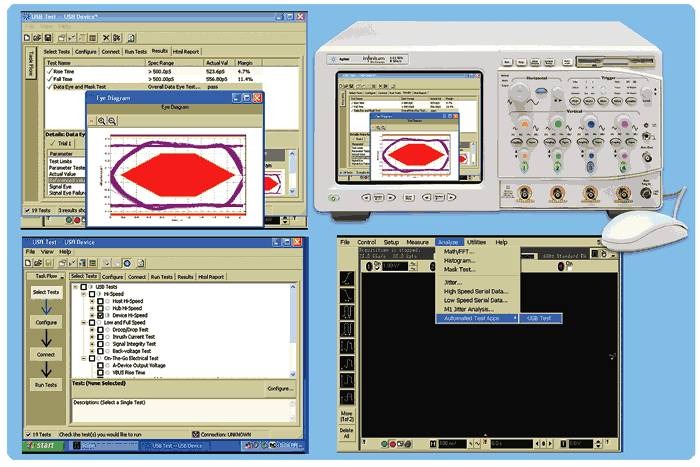Zoom out on the Eye Diagram
Image resolution: width=700 pixels, height=467 pixels.
(112, 121)
